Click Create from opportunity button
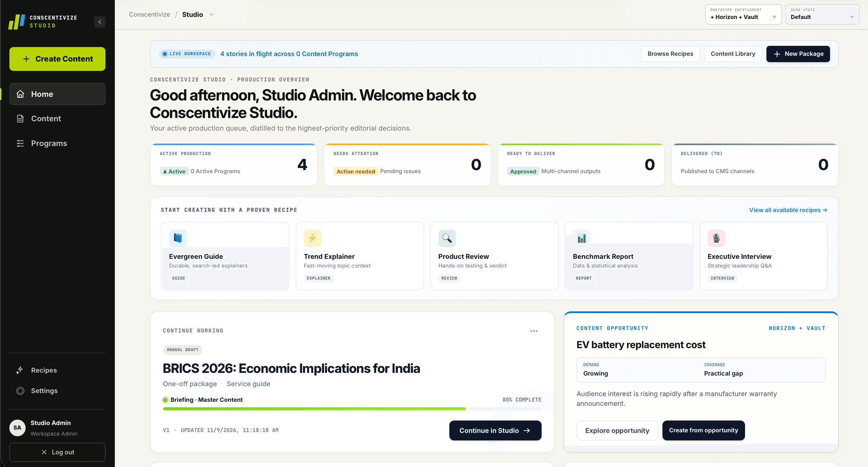 (703, 430)
